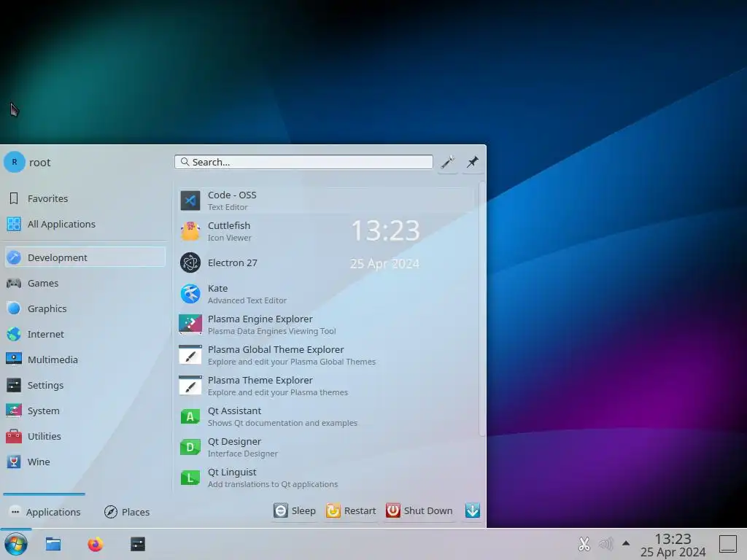Click 'Interface Designer' description text
747x560 pixels.
coord(242,454)
